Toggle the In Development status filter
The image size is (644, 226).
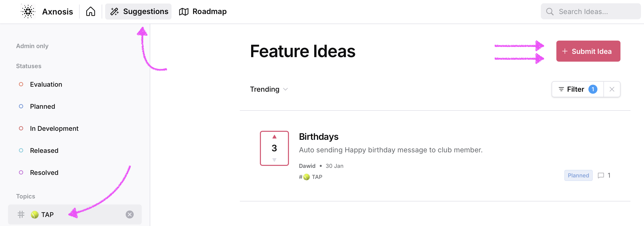coord(54,129)
